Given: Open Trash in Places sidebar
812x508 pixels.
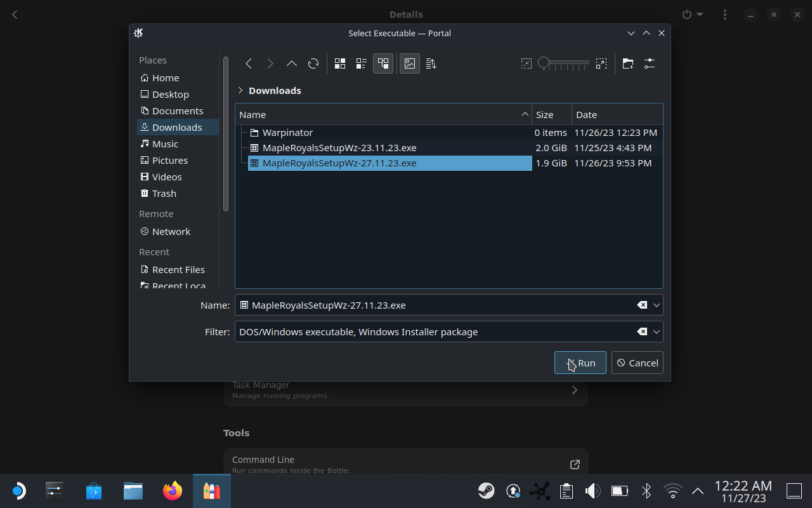Looking at the screenshot, I should [178, 193].
